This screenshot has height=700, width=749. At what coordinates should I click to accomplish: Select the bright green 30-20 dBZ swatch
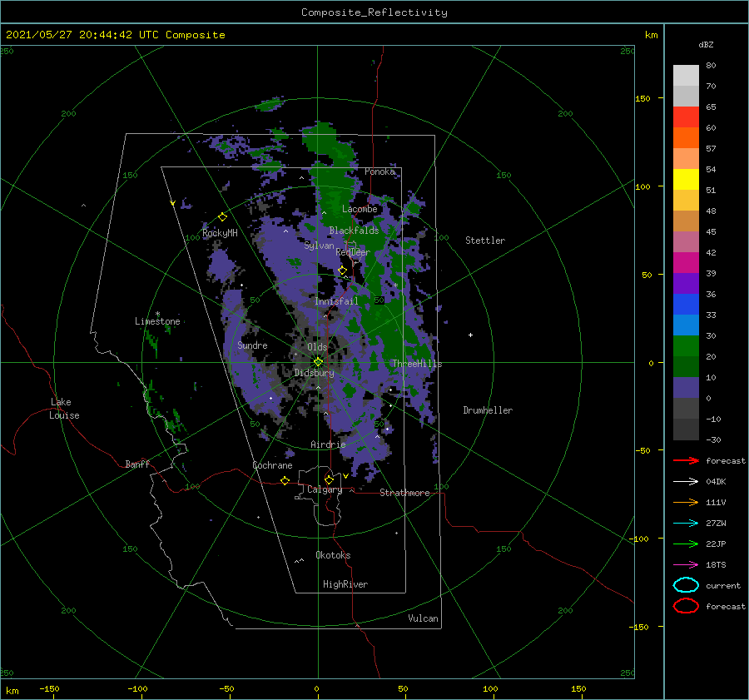pyautogui.click(x=686, y=346)
